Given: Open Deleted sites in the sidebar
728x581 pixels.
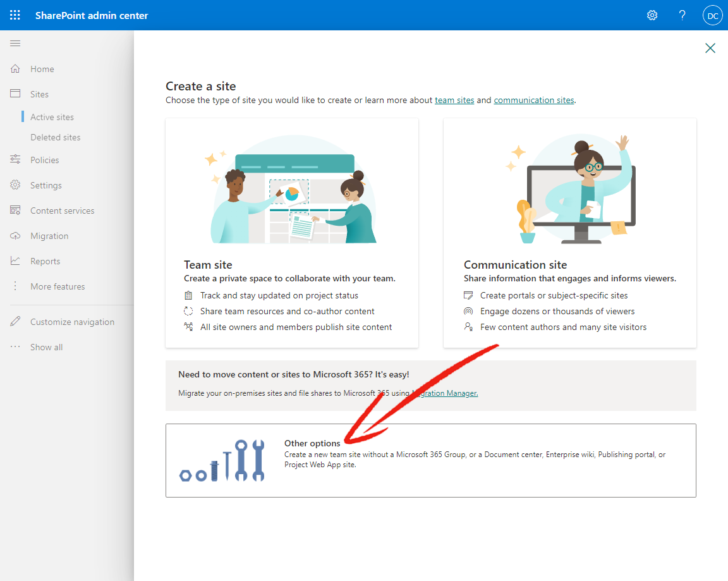Looking at the screenshot, I should (x=55, y=137).
